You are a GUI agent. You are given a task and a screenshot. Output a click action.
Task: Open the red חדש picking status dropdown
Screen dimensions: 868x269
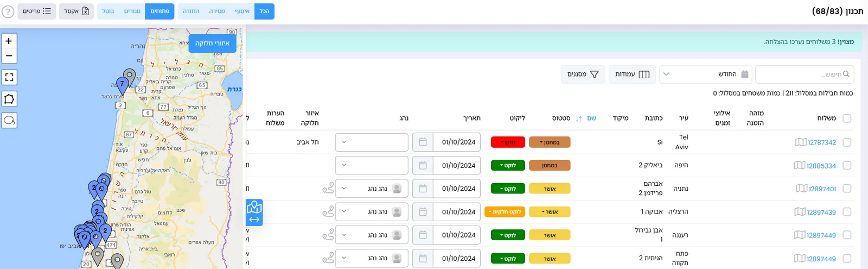point(508,142)
